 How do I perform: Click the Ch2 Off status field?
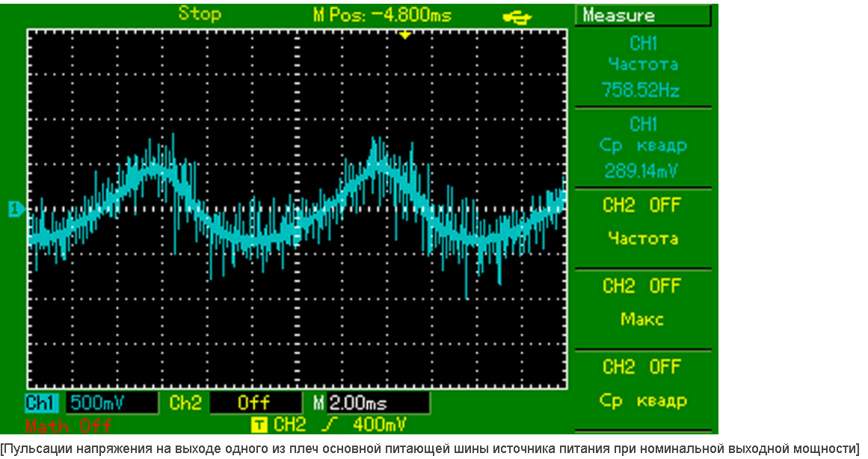256,402
